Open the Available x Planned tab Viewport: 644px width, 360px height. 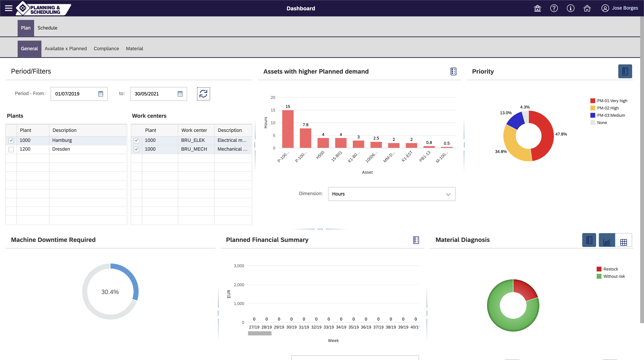pyautogui.click(x=66, y=48)
